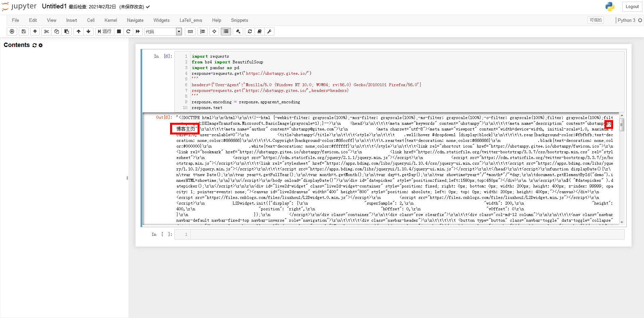
Task: Open the View menu
Action: [x=52, y=20]
